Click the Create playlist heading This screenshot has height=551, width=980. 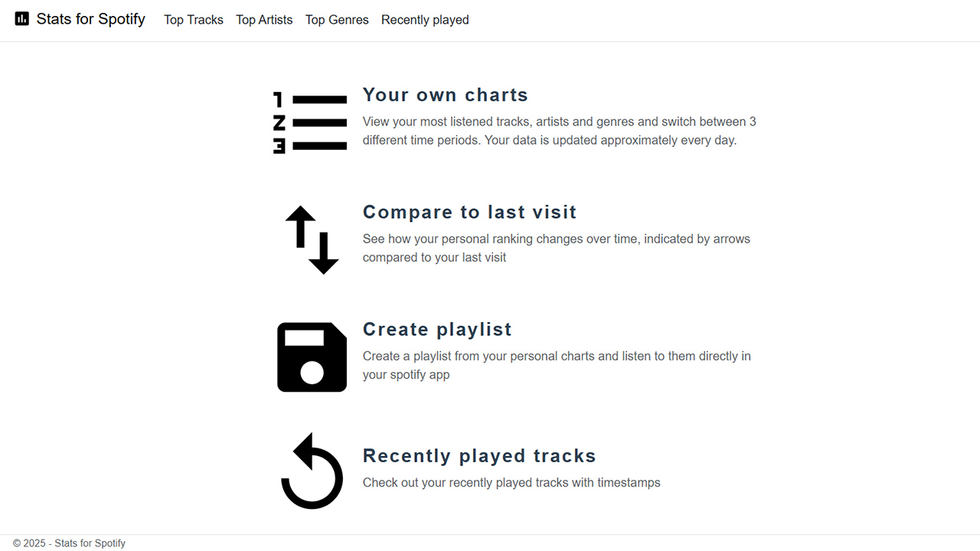point(437,329)
